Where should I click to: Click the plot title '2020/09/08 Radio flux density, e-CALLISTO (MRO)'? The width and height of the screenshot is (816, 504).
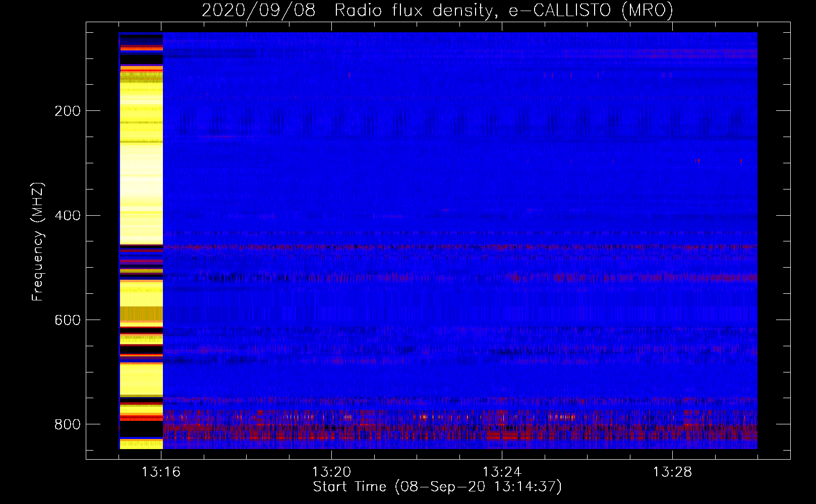click(x=437, y=11)
